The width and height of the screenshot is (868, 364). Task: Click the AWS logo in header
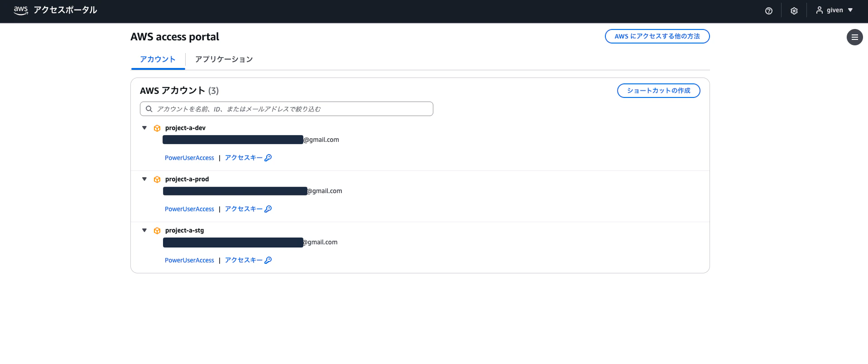coord(21,10)
